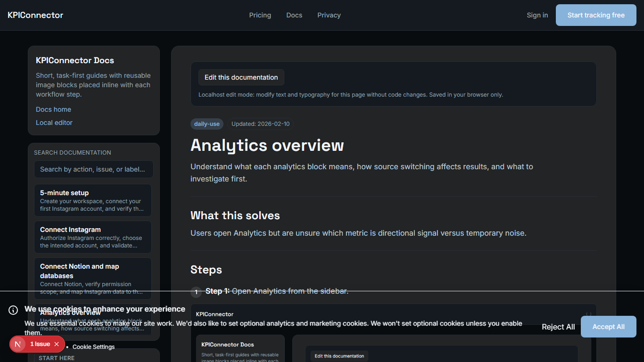Click the KPIConnector logo
The height and width of the screenshot is (362, 644).
35,15
